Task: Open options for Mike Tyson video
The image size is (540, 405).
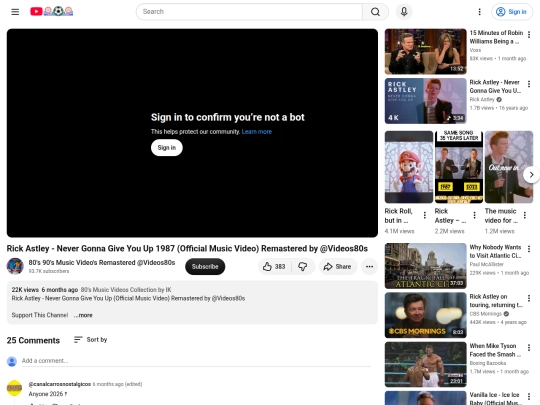Action: point(529,347)
